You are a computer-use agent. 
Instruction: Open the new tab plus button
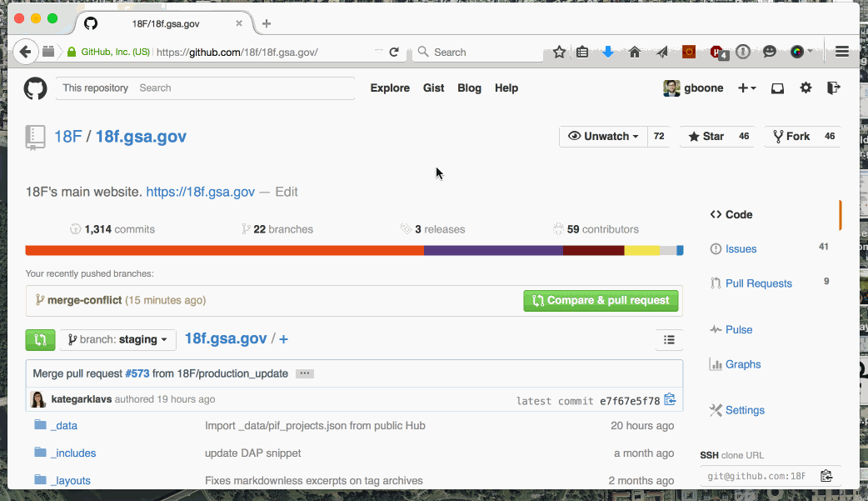(x=267, y=23)
